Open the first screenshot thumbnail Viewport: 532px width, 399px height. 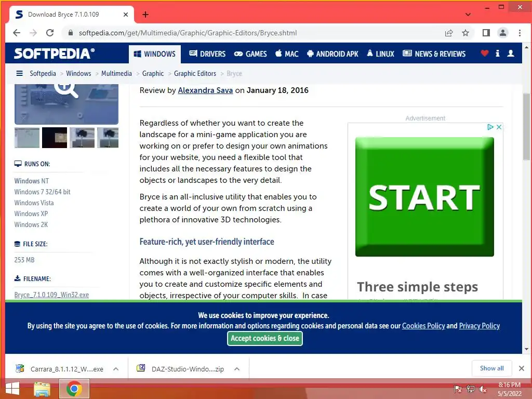[x=27, y=138]
